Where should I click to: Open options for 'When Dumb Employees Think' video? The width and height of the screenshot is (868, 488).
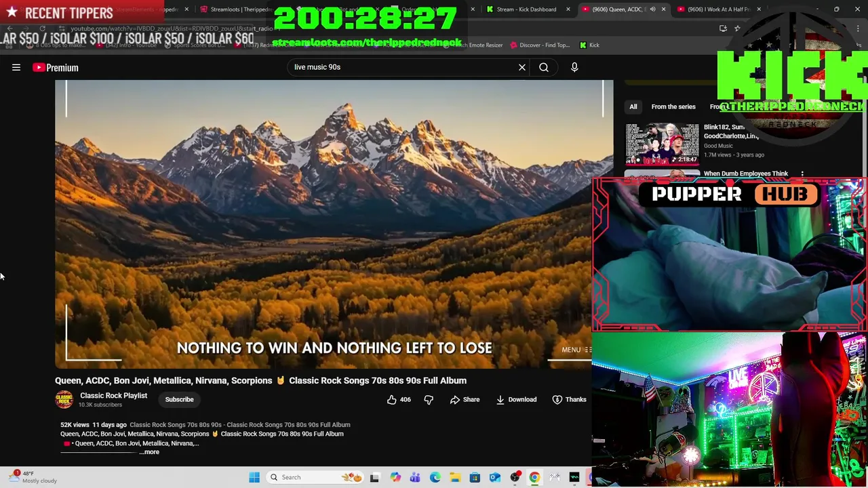(802, 174)
